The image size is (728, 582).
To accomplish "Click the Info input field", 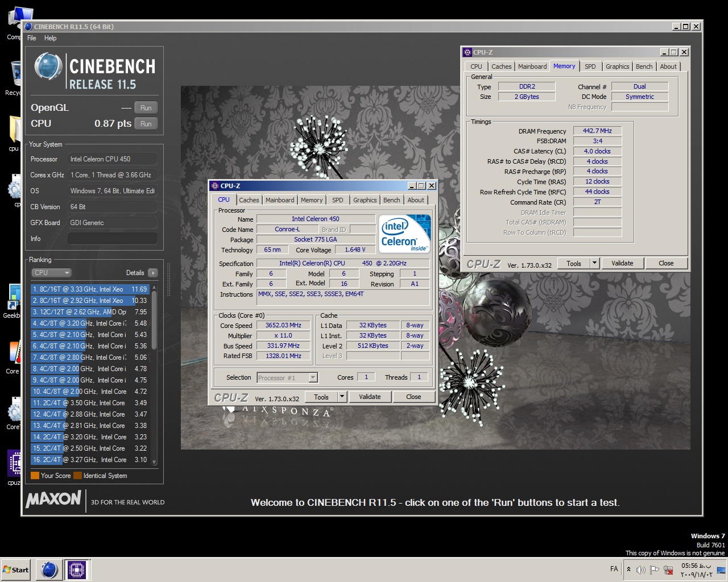I will click(x=112, y=239).
